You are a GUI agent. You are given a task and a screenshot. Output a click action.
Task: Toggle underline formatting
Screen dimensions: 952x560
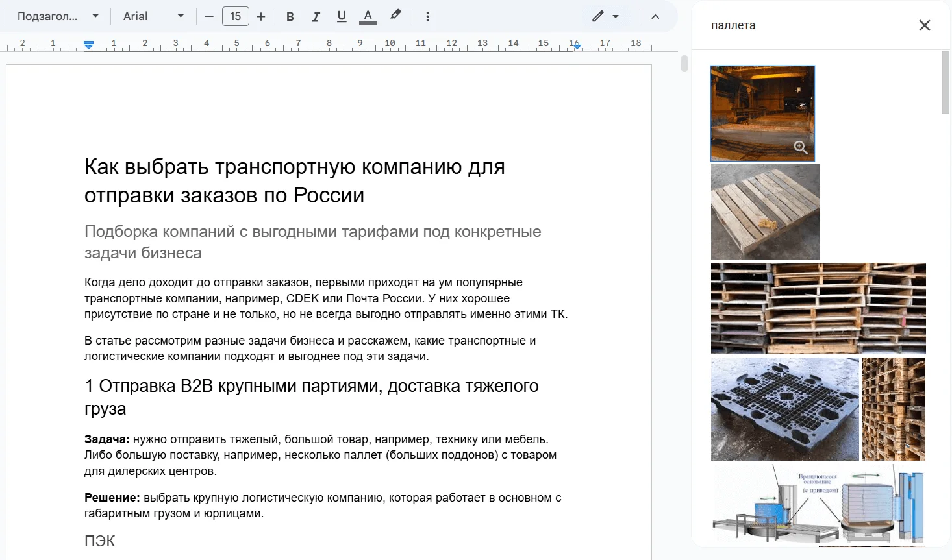[x=342, y=17]
